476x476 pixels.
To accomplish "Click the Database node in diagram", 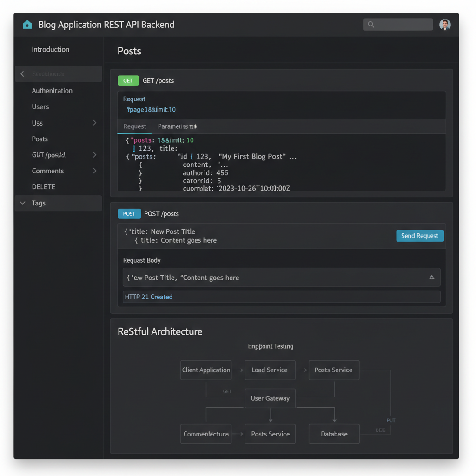I will click(334, 434).
